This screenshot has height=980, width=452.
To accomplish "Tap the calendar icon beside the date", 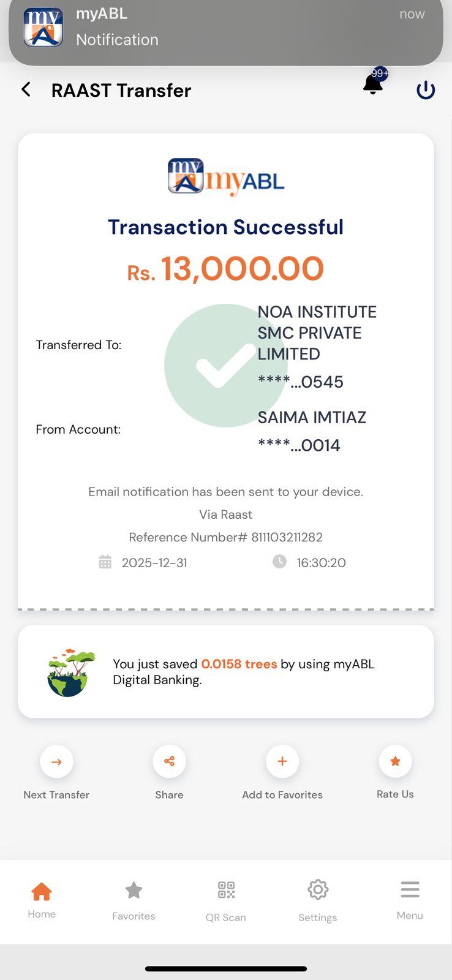I will coord(105,562).
